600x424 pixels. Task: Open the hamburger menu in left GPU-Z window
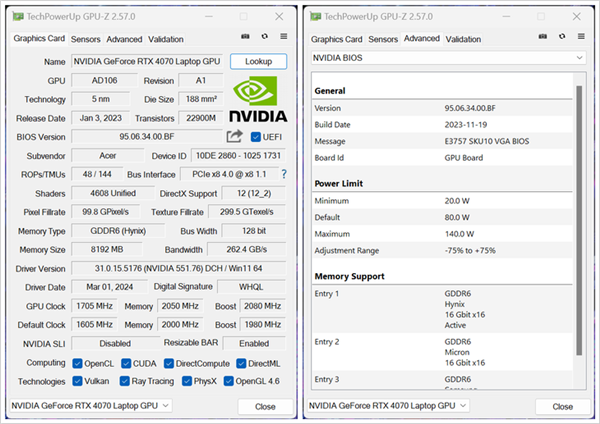[284, 38]
